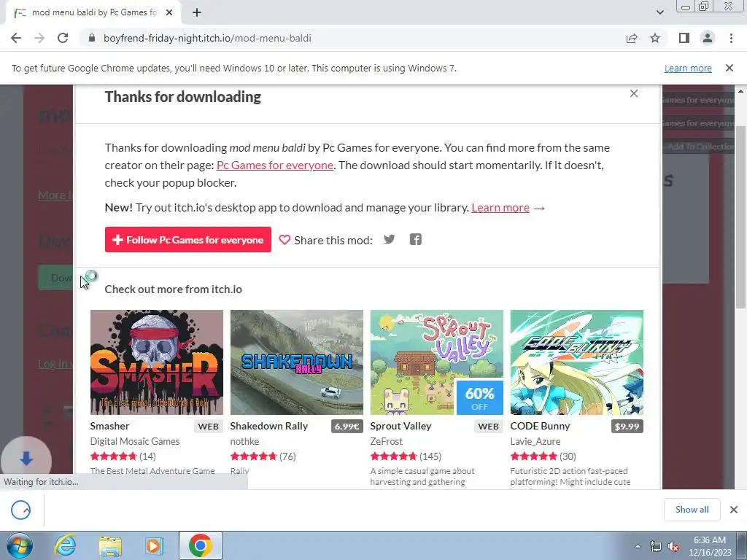Dismiss the Chrome update notification bar

(729, 68)
